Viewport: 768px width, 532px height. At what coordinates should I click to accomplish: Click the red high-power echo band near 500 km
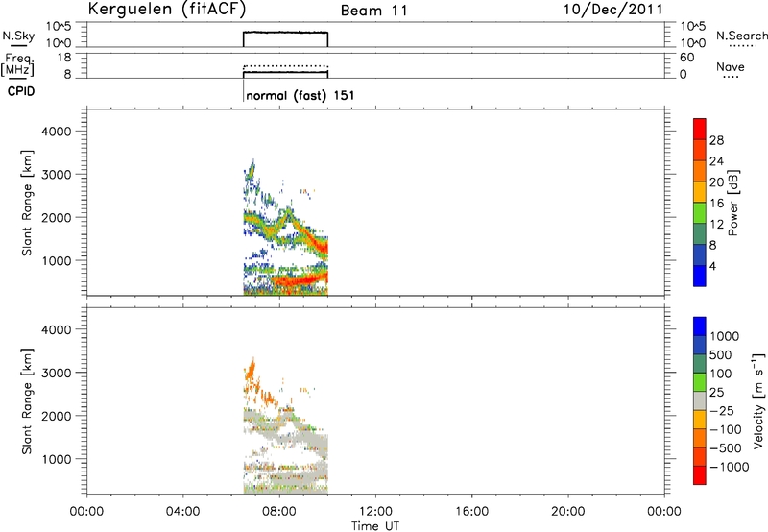pos(299,280)
